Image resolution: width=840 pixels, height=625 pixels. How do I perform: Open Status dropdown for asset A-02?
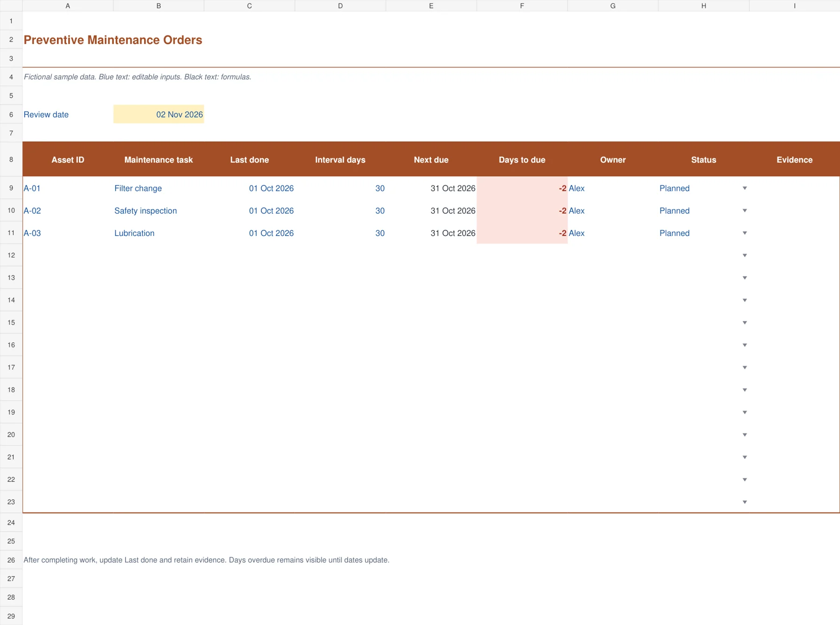pyautogui.click(x=745, y=210)
